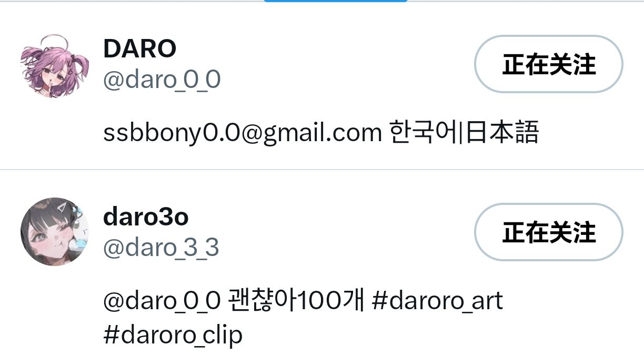Tap empty space right of DARO's bio line
The image size is (644, 364).
coord(589,133)
